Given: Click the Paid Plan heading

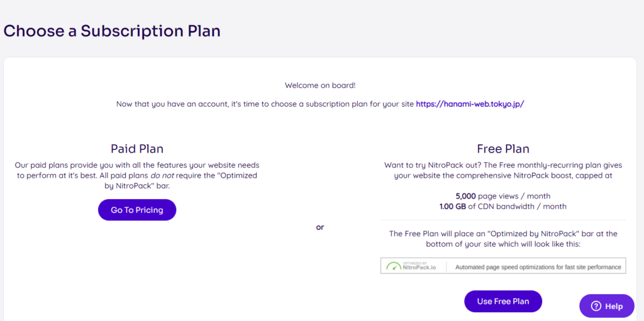Looking at the screenshot, I should 136,149.
